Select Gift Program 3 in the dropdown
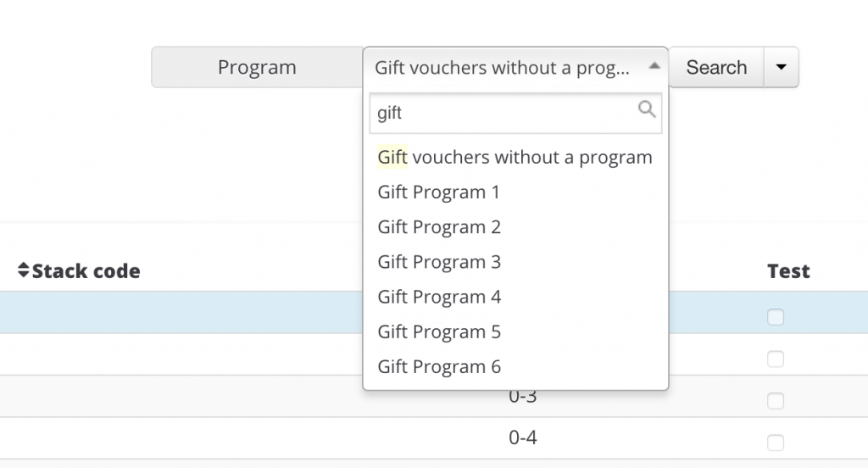 pyautogui.click(x=439, y=262)
